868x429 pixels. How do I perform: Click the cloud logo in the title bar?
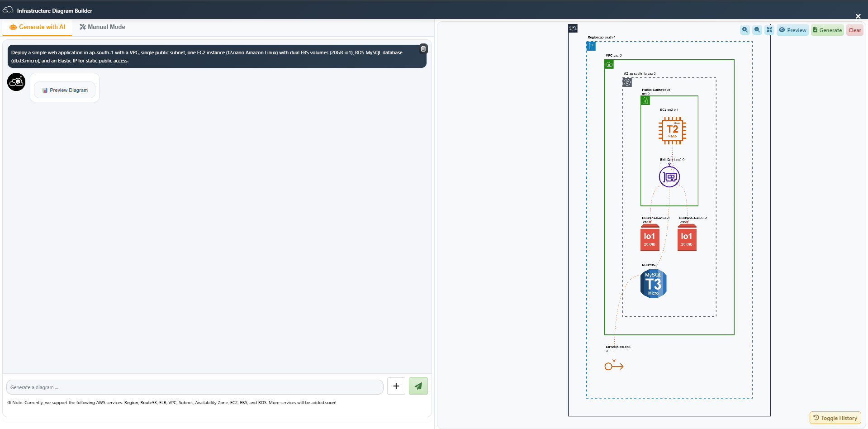[8, 10]
